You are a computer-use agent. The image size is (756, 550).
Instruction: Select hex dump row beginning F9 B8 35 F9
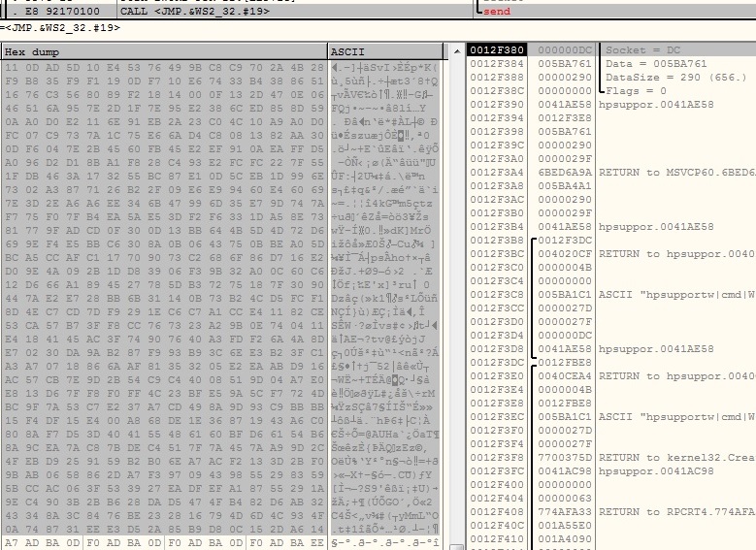click(x=164, y=81)
